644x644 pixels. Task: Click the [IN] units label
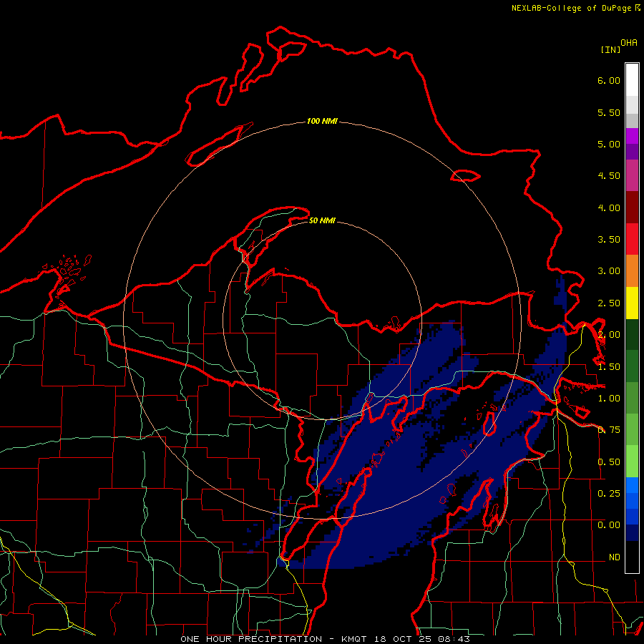[610, 50]
